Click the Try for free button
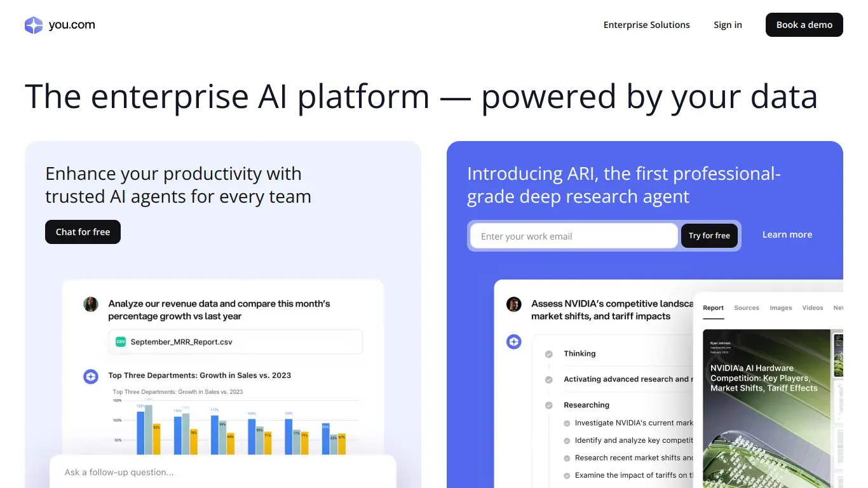 click(709, 236)
